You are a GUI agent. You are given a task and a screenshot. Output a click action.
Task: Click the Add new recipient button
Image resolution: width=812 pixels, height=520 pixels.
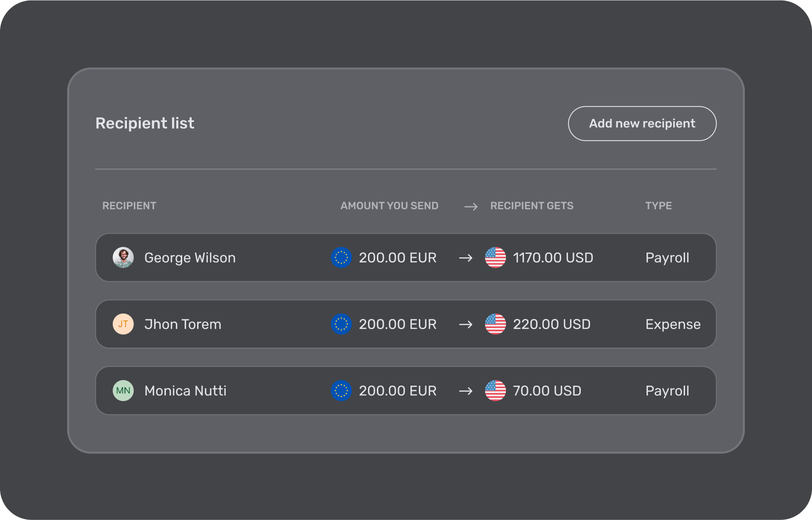tap(642, 123)
